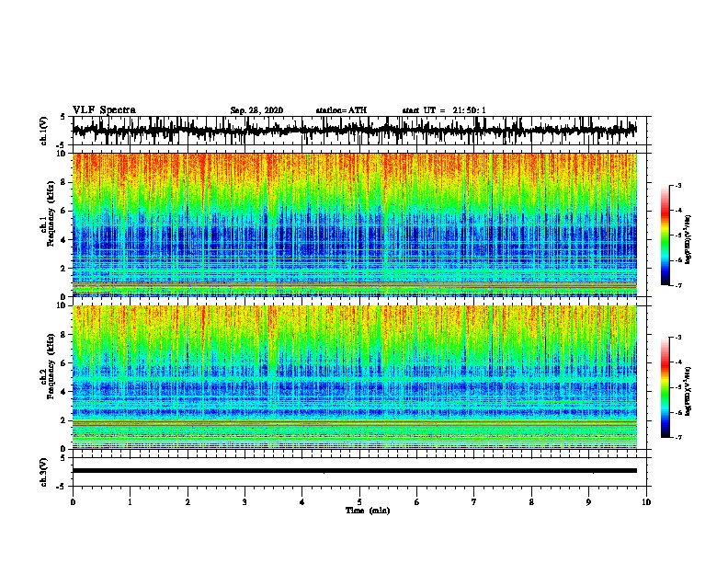Click the -6 label on ch.2 colorbar
The width and height of the screenshot is (728, 563).
pos(677,412)
